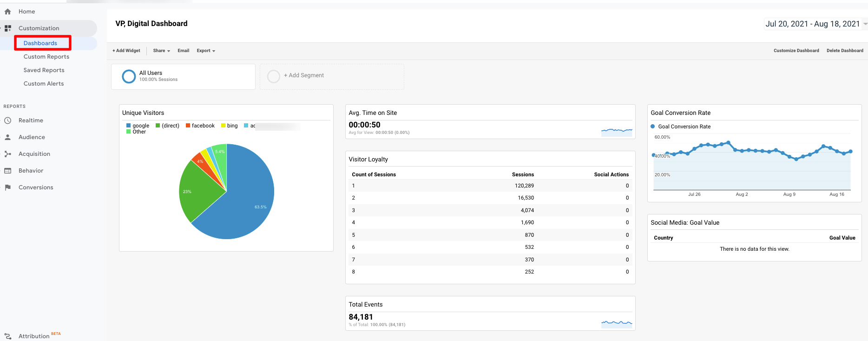This screenshot has width=868, height=341.
Task: Click the Goal Conversion Rate widget title
Action: point(680,113)
